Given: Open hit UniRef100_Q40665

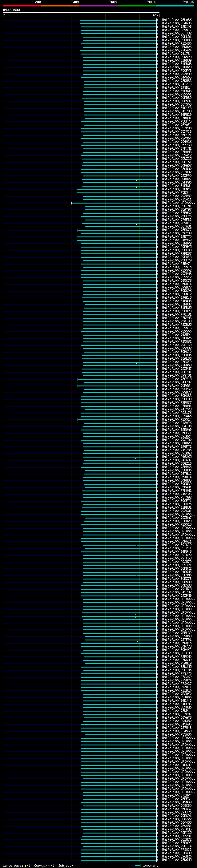Looking at the screenshot, I should tap(177, 78).
